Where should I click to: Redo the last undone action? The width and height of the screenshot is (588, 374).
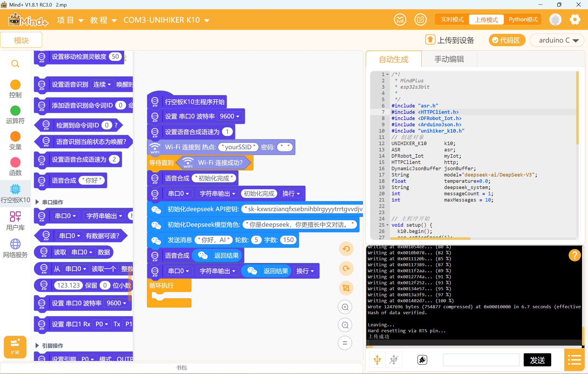[346, 268]
